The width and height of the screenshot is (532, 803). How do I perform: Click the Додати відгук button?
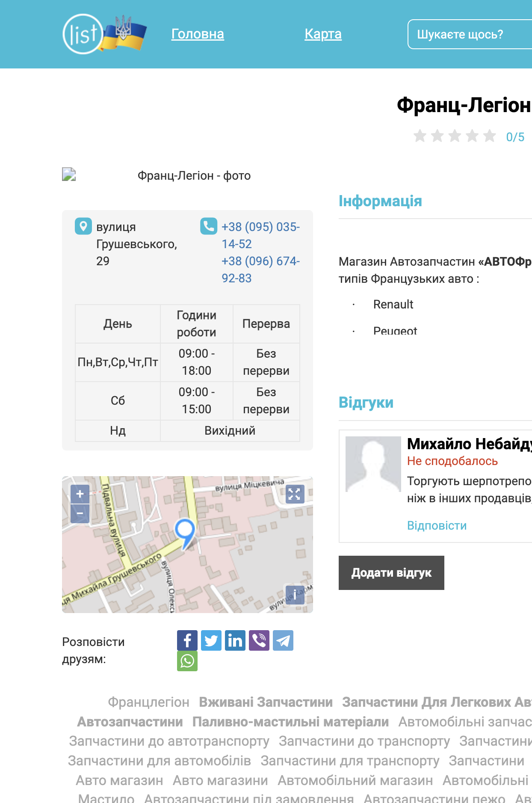click(x=391, y=573)
